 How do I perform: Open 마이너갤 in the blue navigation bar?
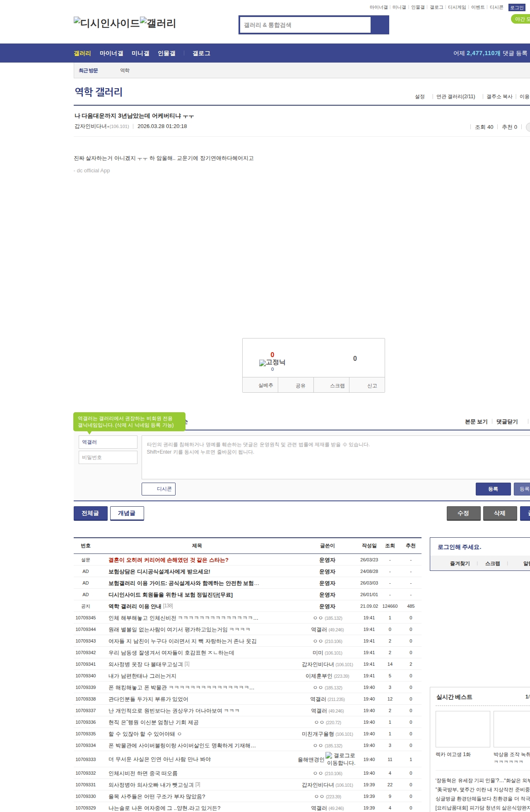[111, 53]
